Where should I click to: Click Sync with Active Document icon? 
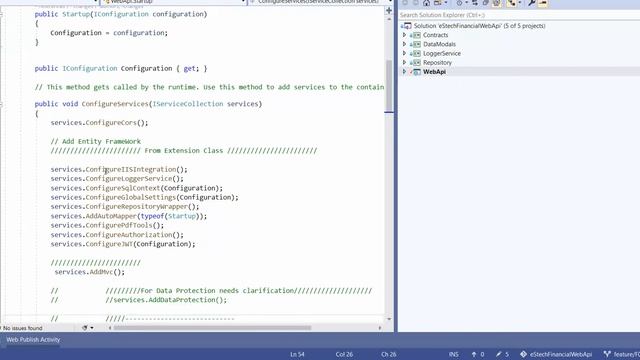pos(475,3)
